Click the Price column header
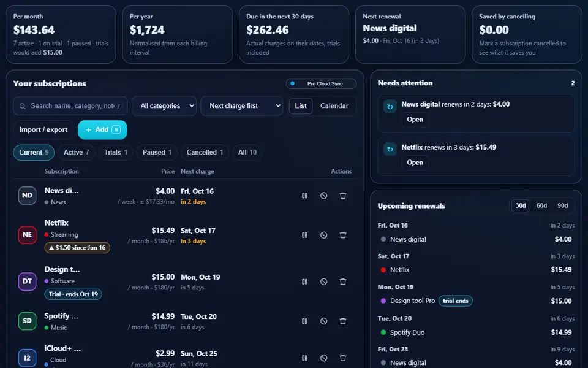The image size is (588, 368). tap(168, 171)
